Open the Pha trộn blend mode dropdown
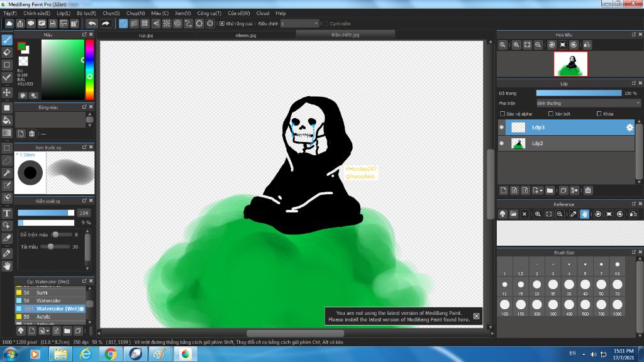 point(589,104)
